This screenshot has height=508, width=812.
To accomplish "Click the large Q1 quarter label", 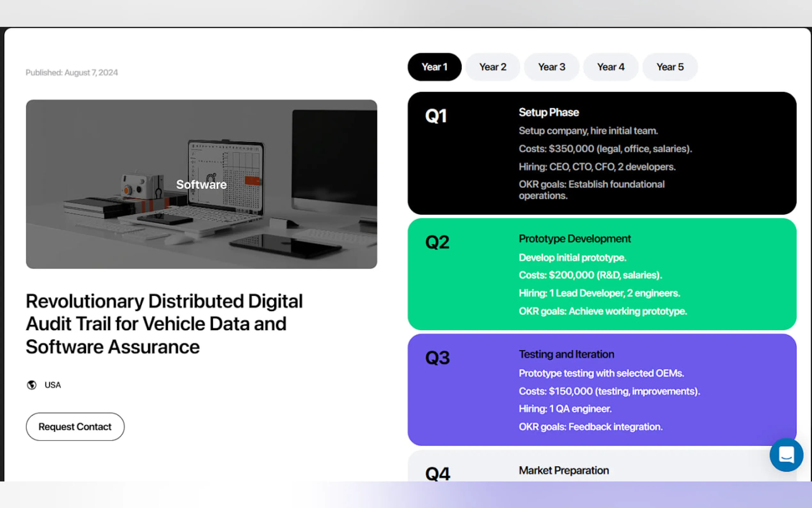I will click(x=436, y=116).
